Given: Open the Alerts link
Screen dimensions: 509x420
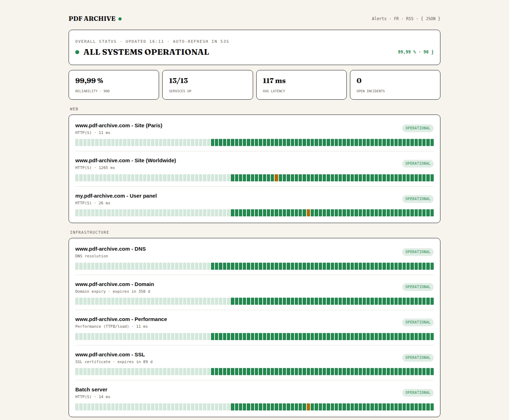Looking at the screenshot, I should coord(379,19).
